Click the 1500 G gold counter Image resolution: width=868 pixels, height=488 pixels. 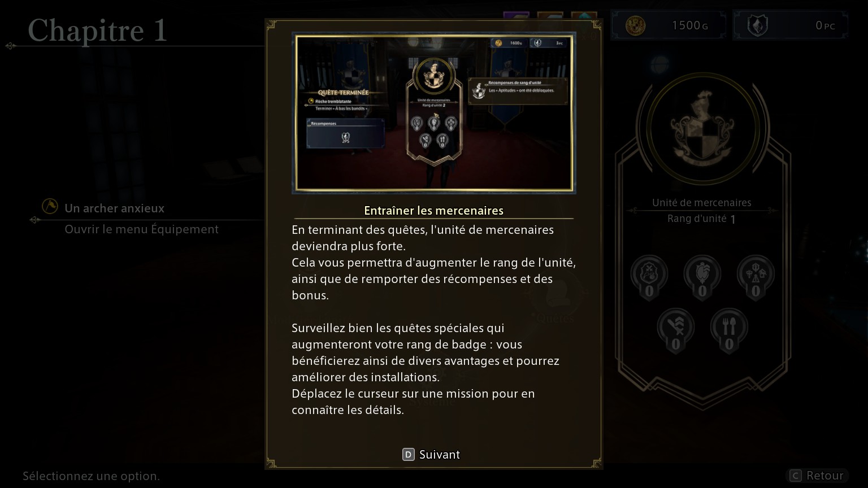[668, 25]
